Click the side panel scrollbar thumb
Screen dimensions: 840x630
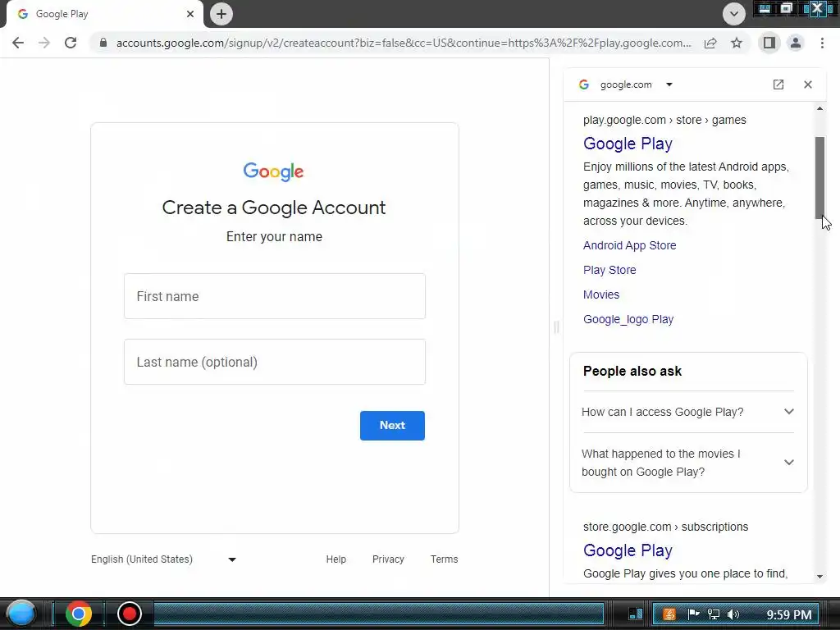click(x=819, y=177)
